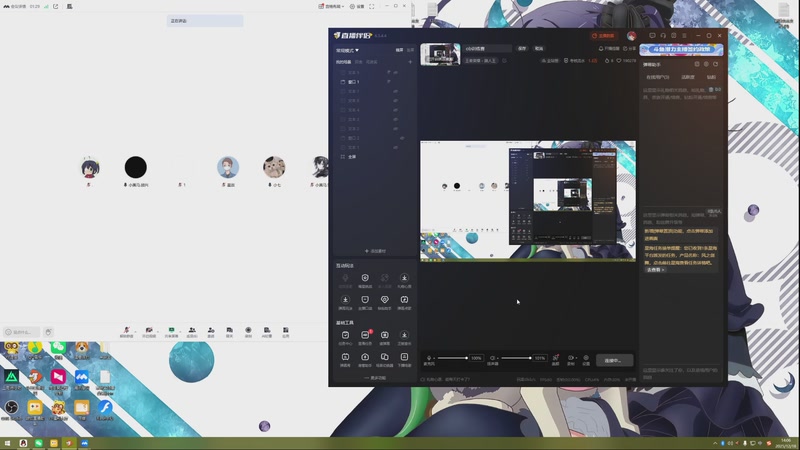Click 取消 next to the title field
The height and width of the screenshot is (450, 800).
539,48
